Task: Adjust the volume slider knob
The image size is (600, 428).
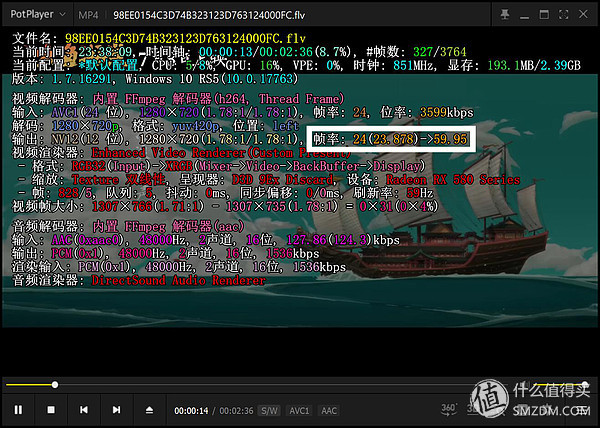Action: point(585,384)
